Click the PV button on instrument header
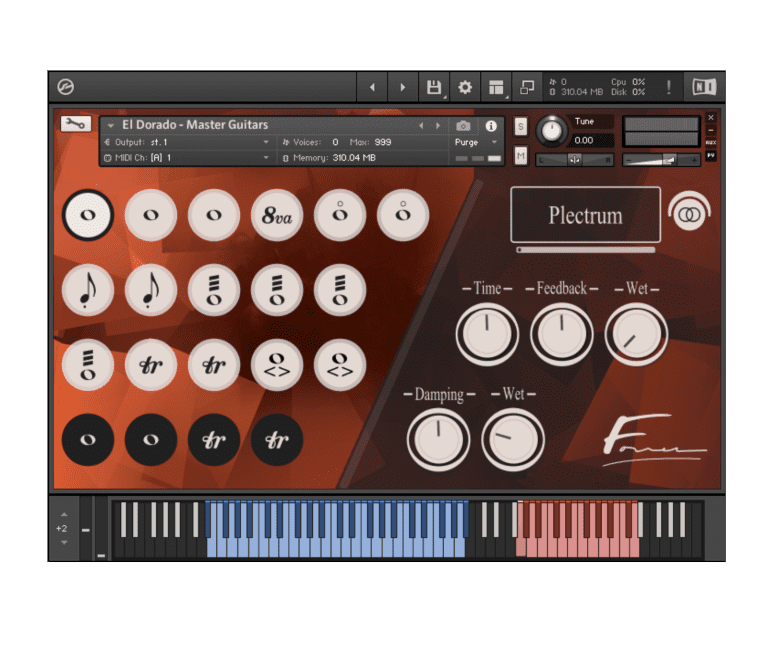This screenshot has height=645, width=768. click(x=711, y=155)
